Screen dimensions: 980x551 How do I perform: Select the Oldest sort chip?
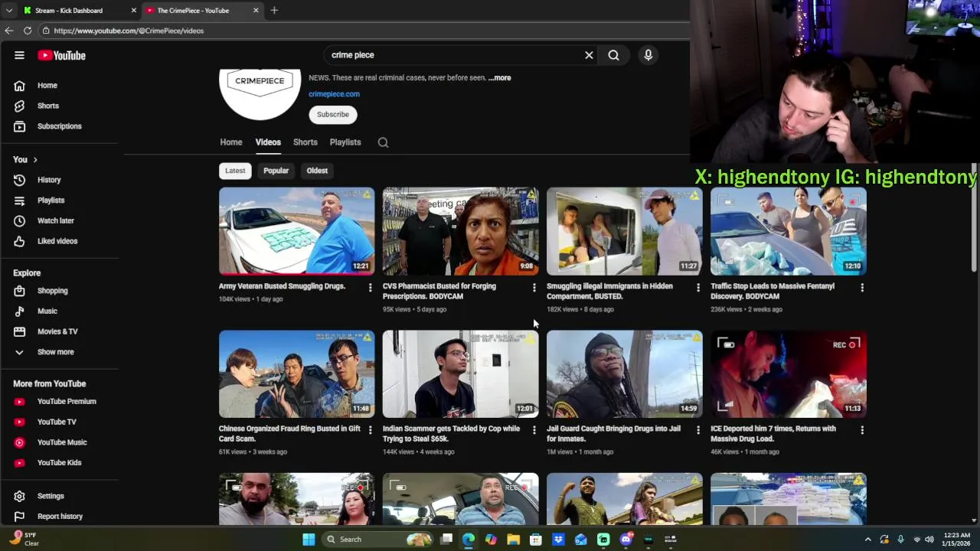tap(317, 171)
